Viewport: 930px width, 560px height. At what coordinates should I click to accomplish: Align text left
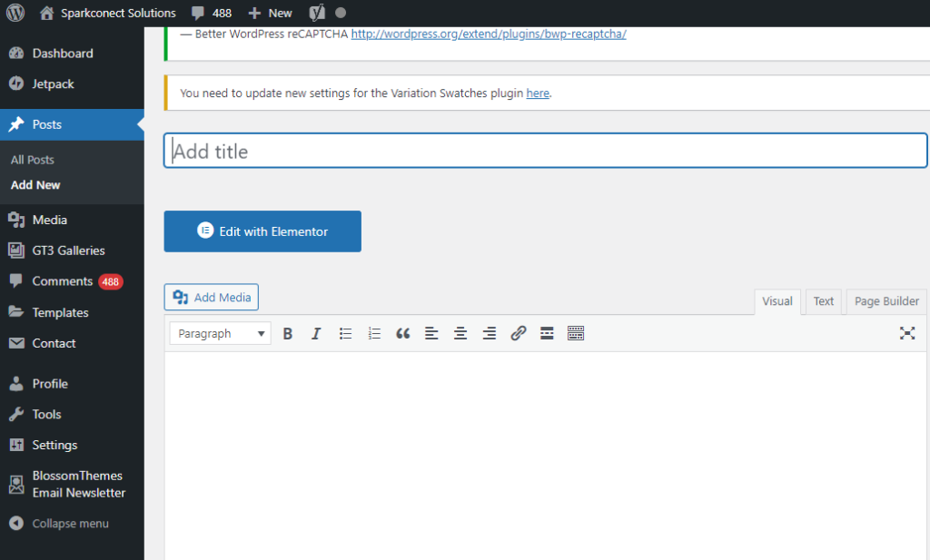431,334
